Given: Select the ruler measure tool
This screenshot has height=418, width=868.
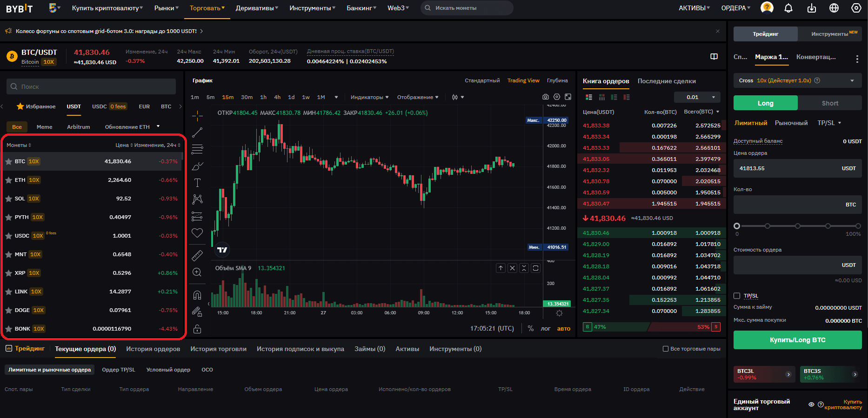Looking at the screenshot, I should pyautogui.click(x=197, y=255).
